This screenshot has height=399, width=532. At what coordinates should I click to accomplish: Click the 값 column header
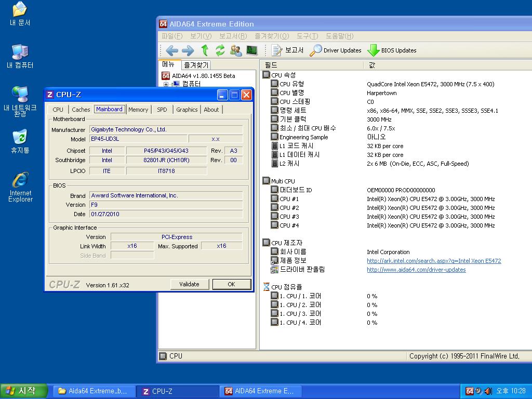tap(447, 65)
